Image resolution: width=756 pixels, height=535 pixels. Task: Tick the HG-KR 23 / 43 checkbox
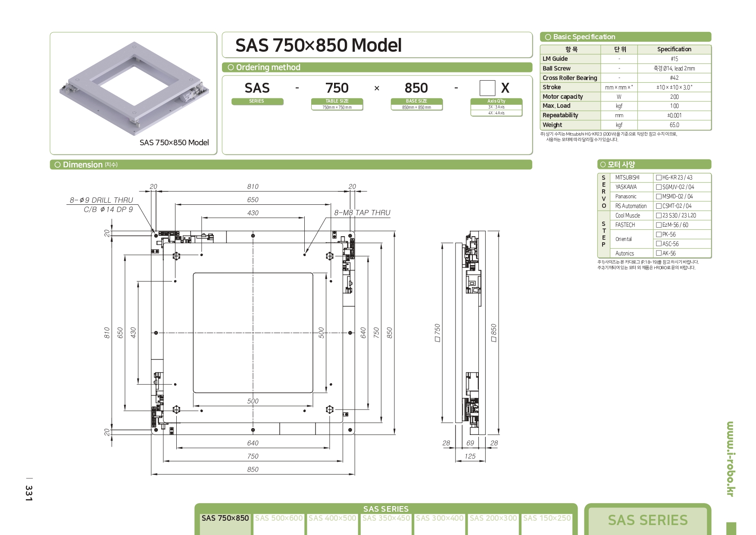pyautogui.click(x=659, y=178)
